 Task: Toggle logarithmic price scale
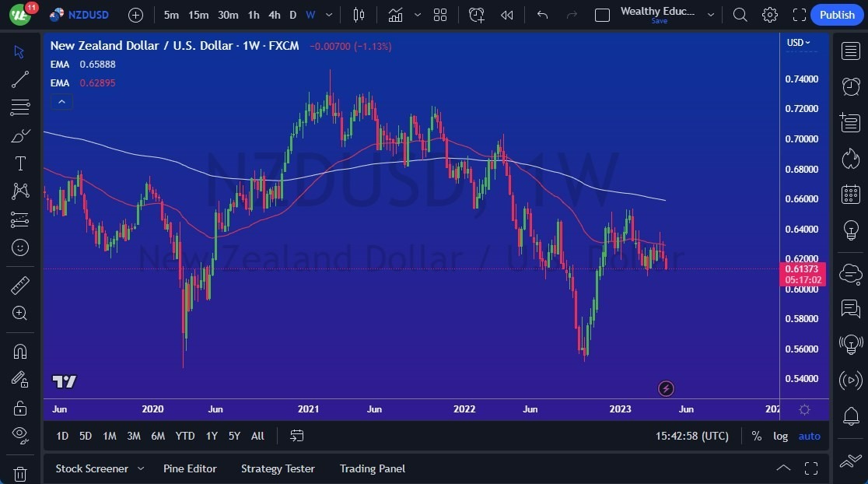(780, 436)
